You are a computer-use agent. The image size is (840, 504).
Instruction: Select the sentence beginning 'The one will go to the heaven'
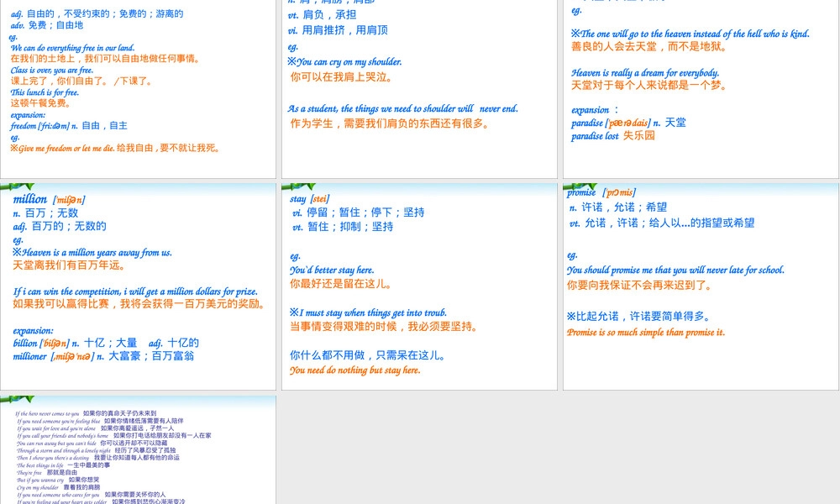695,34
